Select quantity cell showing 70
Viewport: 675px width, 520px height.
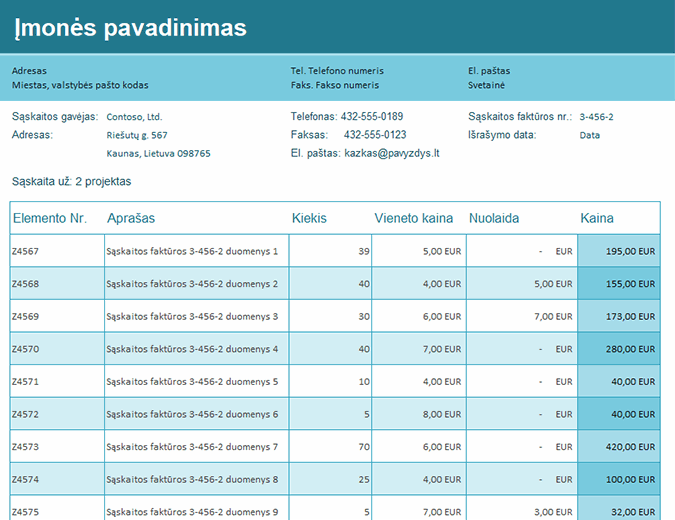pyautogui.click(x=363, y=446)
